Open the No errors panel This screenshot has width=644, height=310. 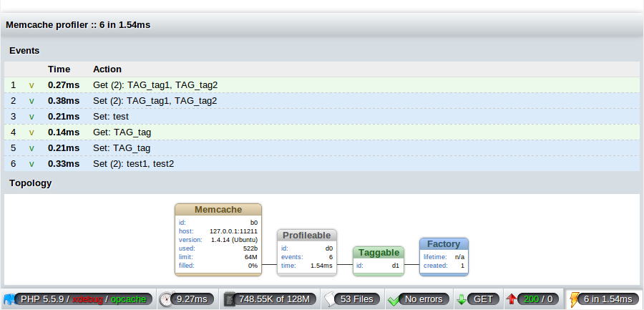click(x=424, y=299)
